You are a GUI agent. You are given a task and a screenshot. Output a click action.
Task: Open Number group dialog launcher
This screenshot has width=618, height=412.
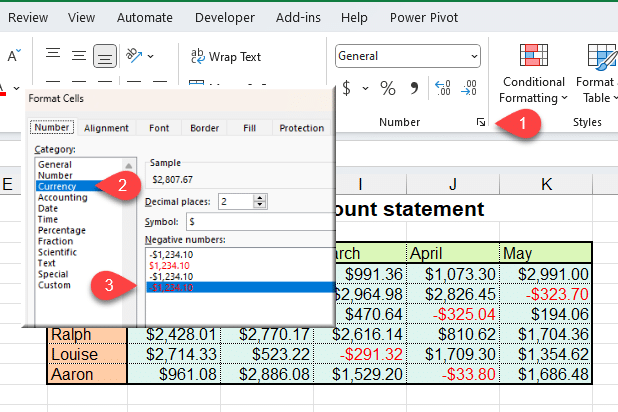[480, 122]
